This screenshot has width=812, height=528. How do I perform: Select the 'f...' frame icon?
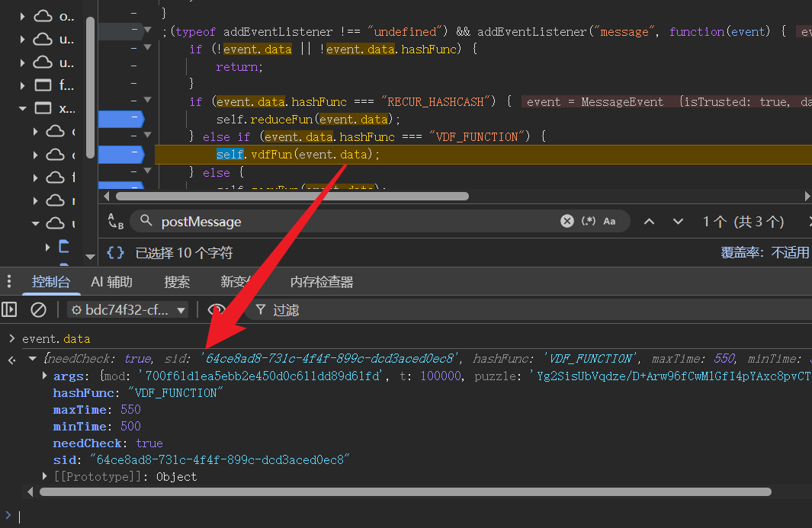(x=43, y=85)
